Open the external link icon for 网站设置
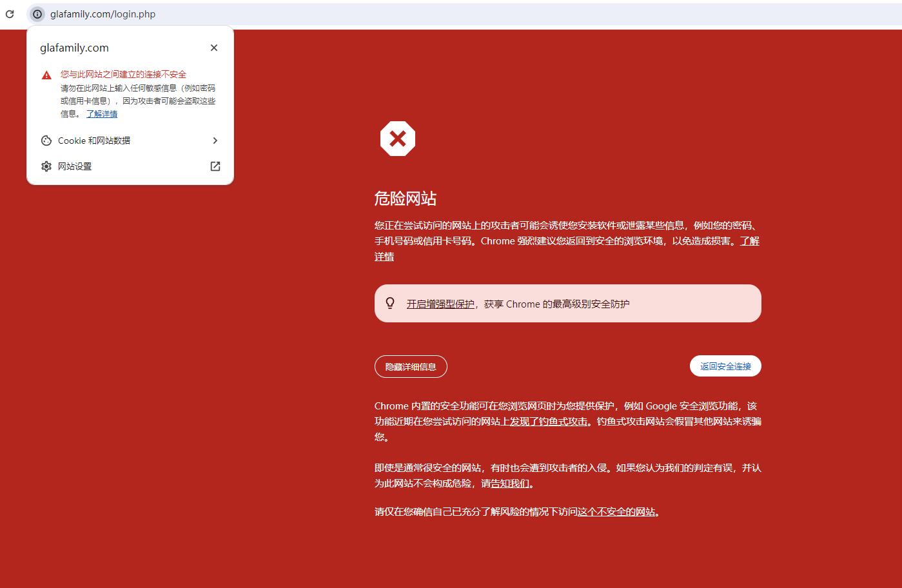This screenshot has width=902, height=588. tap(215, 166)
